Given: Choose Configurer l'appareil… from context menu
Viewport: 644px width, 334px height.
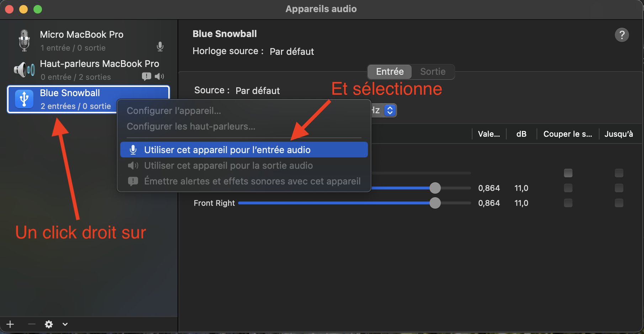Looking at the screenshot, I should pos(244,111).
